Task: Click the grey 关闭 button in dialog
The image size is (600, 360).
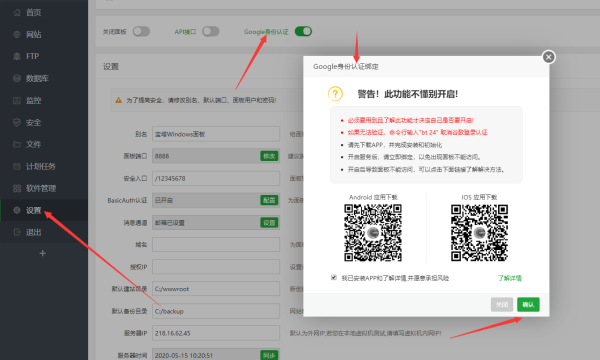Action: pos(502,305)
